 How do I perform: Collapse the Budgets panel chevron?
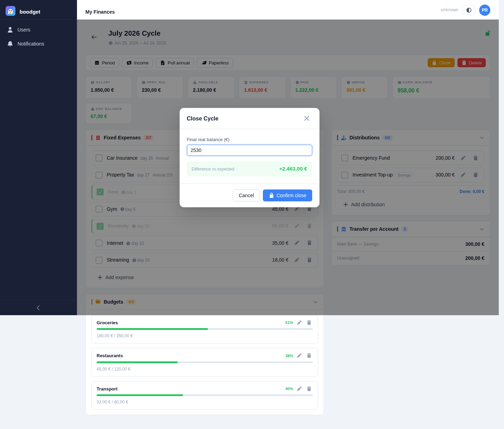click(x=315, y=302)
